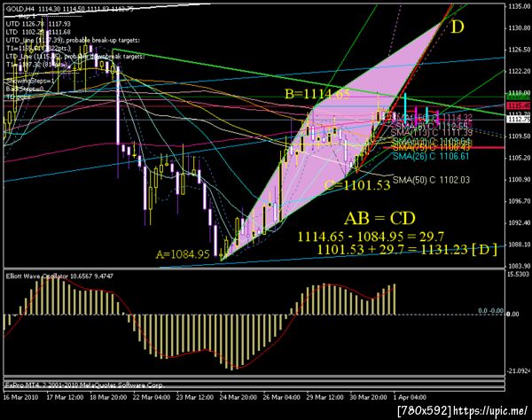Click the A=1084.95 point label

pyautogui.click(x=183, y=254)
